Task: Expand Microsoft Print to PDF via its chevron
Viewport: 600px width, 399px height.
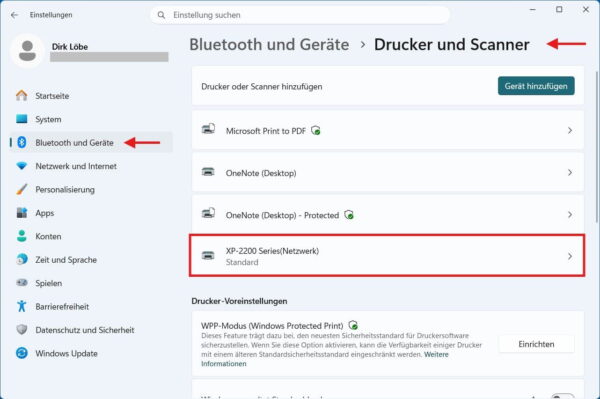Action: (570, 130)
